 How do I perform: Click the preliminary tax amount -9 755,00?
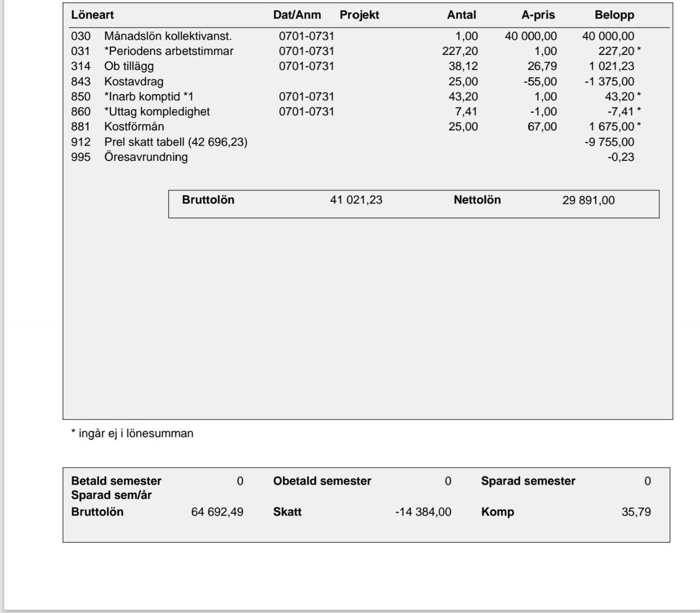pyautogui.click(x=609, y=142)
